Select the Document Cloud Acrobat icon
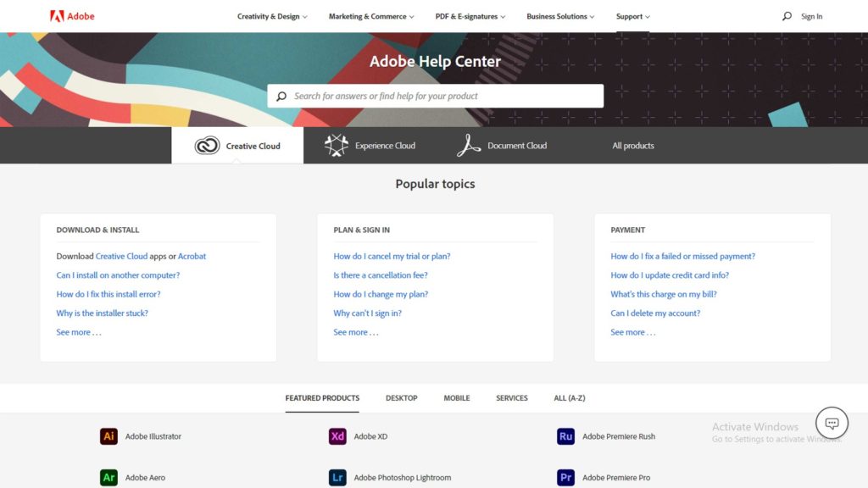 (x=468, y=146)
